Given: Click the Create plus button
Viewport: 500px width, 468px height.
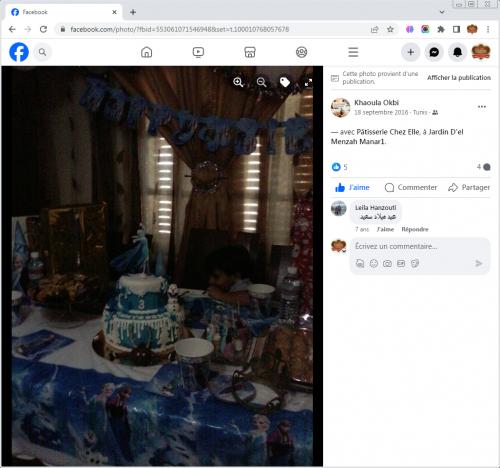Looking at the screenshot, I should click(410, 52).
